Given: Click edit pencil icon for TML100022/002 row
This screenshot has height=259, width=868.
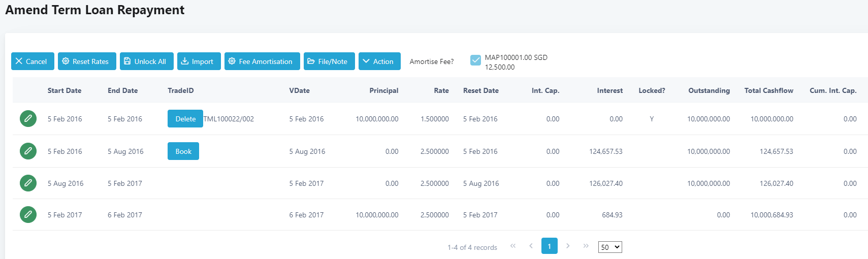Looking at the screenshot, I should click(x=28, y=119).
